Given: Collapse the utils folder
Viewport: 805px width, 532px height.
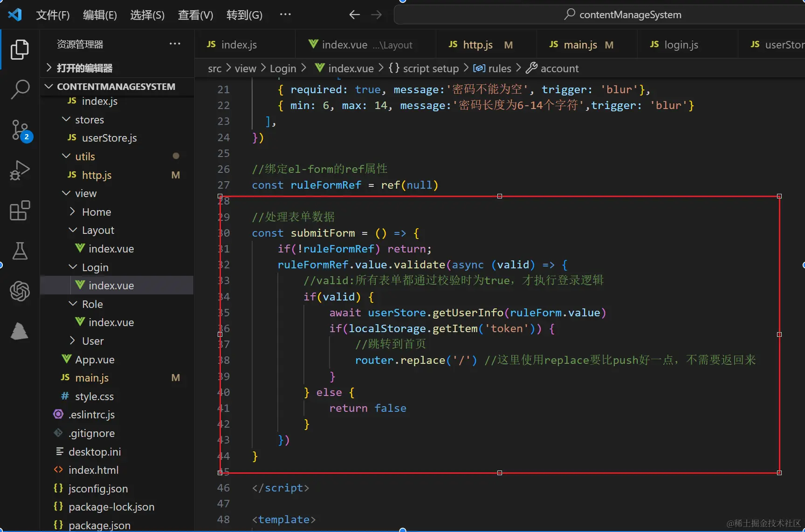Looking at the screenshot, I should 117,157.
